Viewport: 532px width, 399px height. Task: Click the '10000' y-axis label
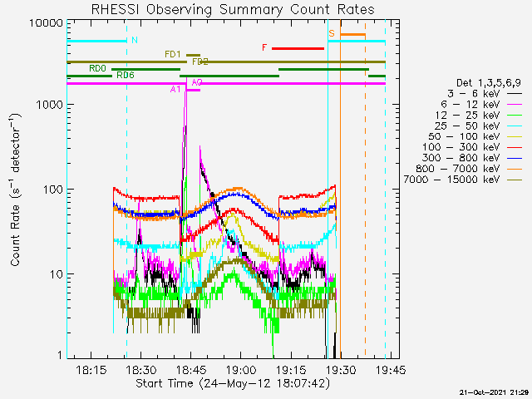pyautogui.click(x=47, y=23)
